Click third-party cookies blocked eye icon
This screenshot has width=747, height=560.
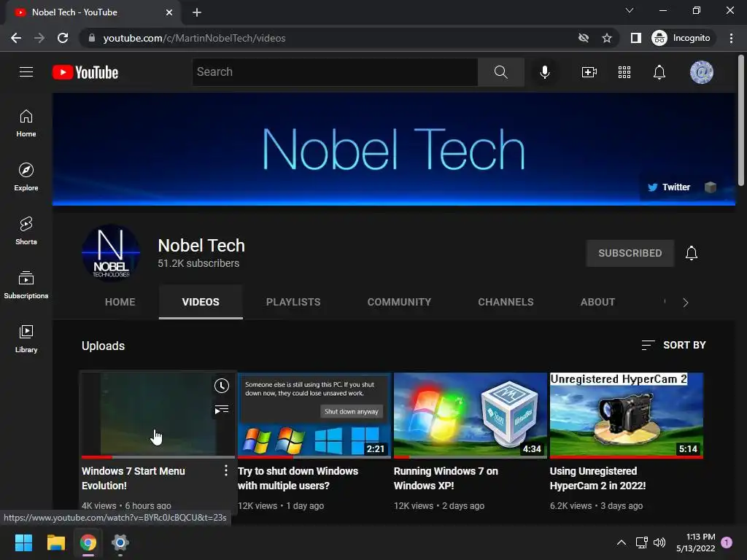coord(583,38)
